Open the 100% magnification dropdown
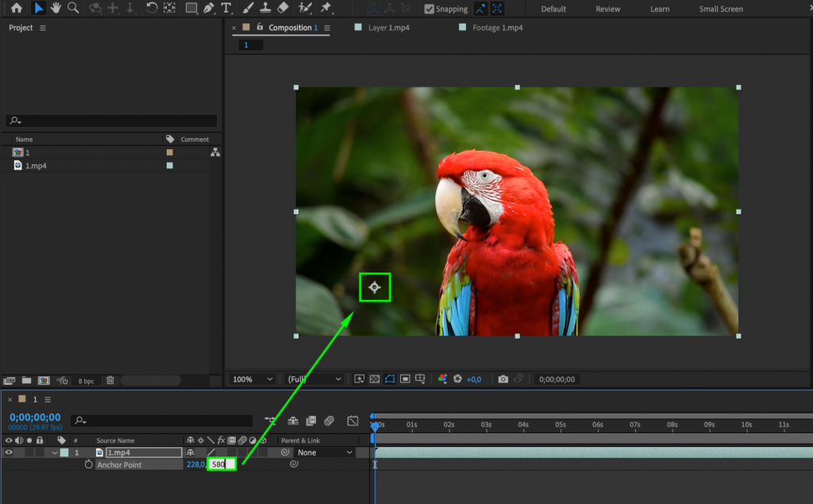The width and height of the screenshot is (813, 504). [252, 379]
